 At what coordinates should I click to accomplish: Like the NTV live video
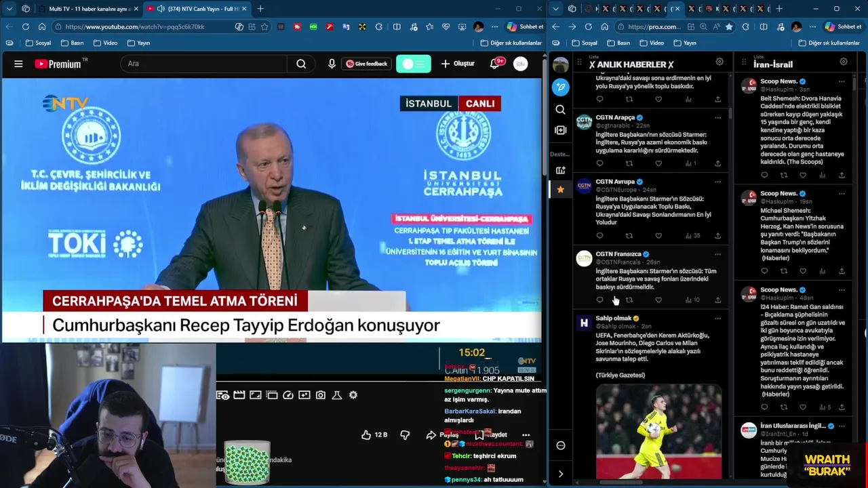tap(374, 434)
